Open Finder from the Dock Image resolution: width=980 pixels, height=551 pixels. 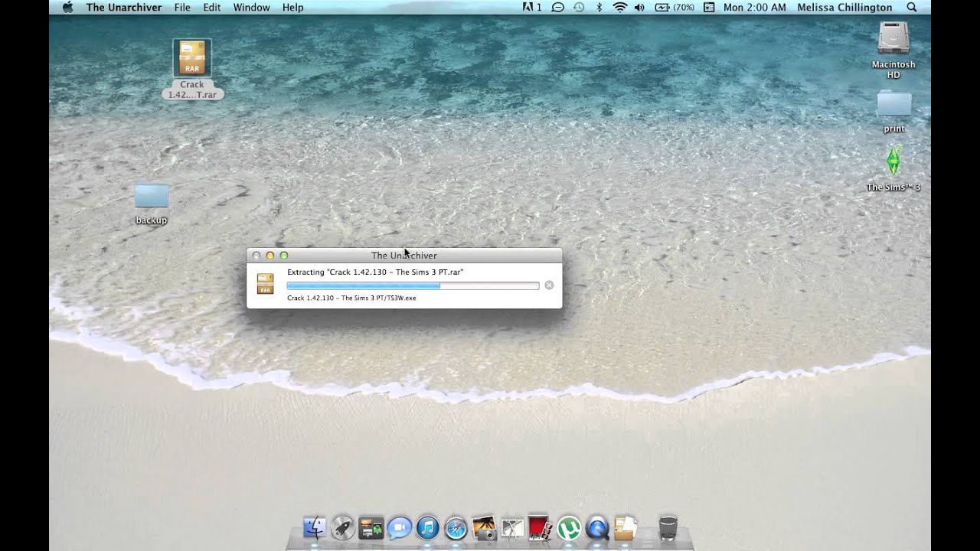315,527
